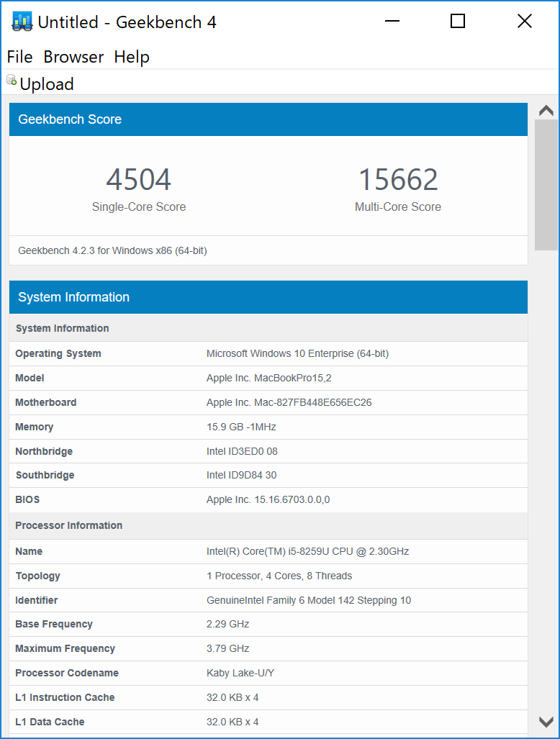Screen dimensions: 560x739
Task: Click the L1 Instruction Cache 32.0 KB value
Action: pos(232,698)
